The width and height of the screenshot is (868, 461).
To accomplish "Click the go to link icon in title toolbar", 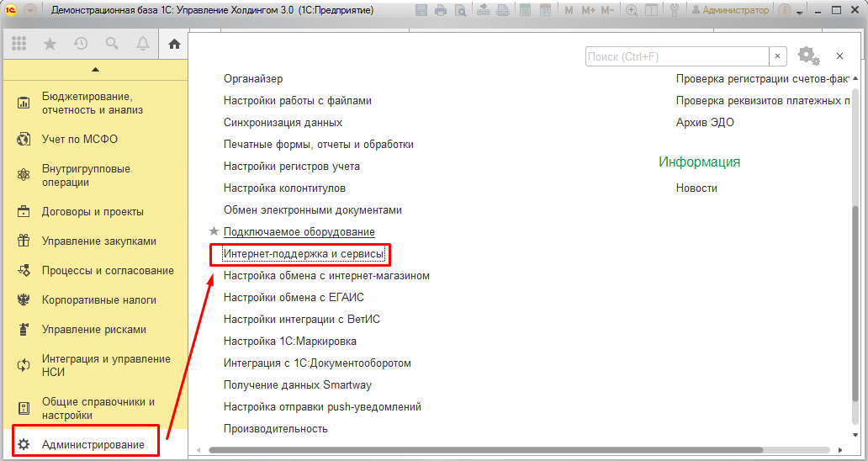I will (503, 10).
